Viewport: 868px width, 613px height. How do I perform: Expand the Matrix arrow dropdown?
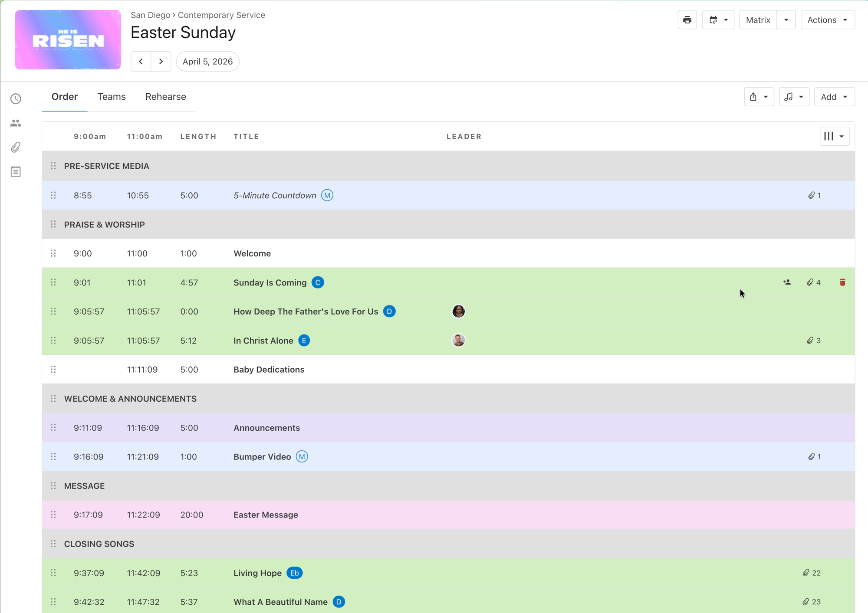[786, 20]
